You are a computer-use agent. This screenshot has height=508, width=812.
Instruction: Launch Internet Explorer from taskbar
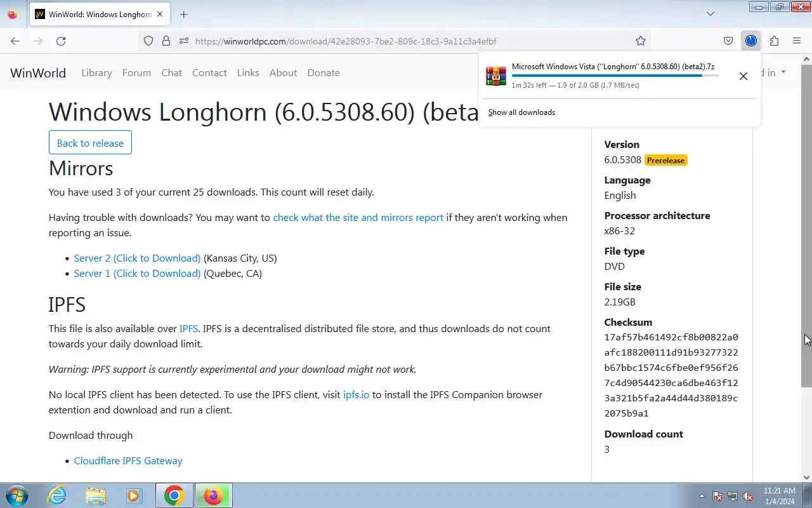(57, 495)
